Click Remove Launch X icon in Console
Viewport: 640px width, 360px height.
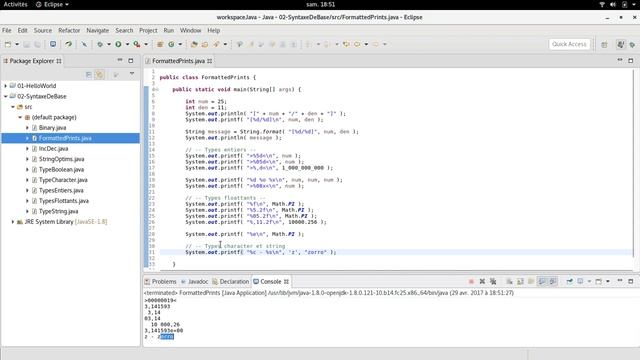[x=482, y=281]
